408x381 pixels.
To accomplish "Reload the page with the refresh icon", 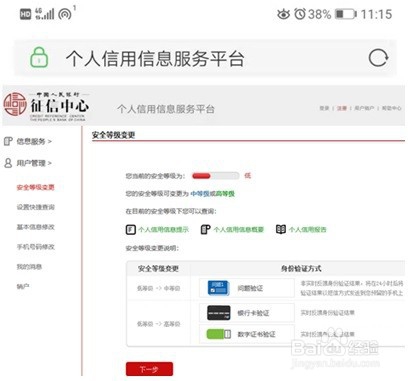I will point(378,58).
